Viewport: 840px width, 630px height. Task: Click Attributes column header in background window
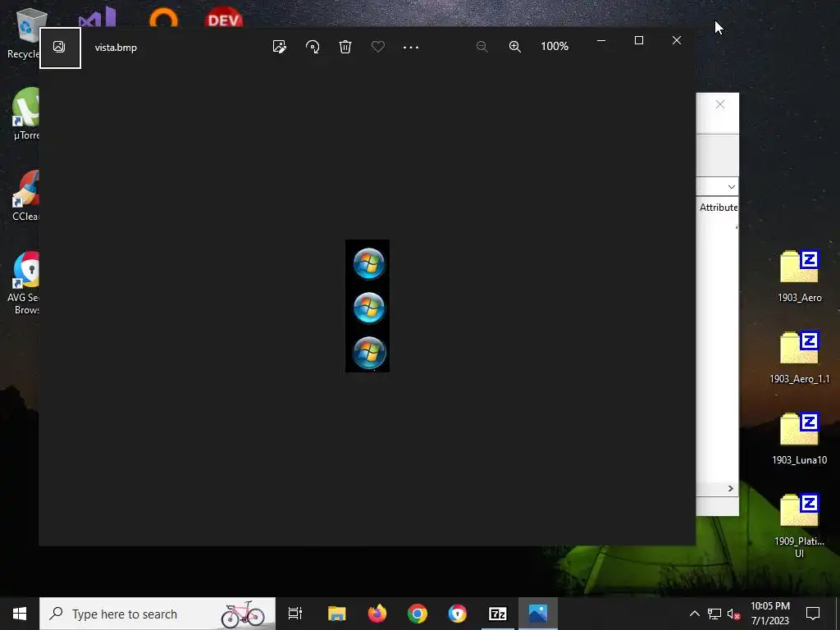point(719,208)
